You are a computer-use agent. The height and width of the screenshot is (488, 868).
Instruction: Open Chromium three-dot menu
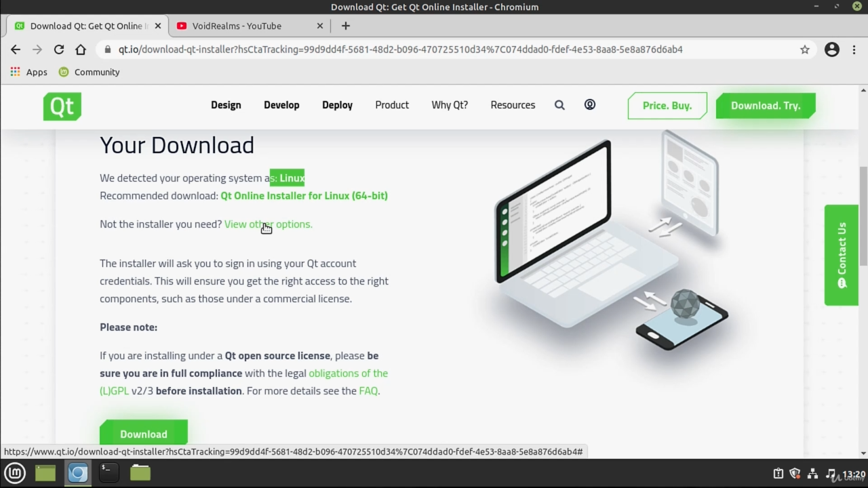[x=854, y=49]
